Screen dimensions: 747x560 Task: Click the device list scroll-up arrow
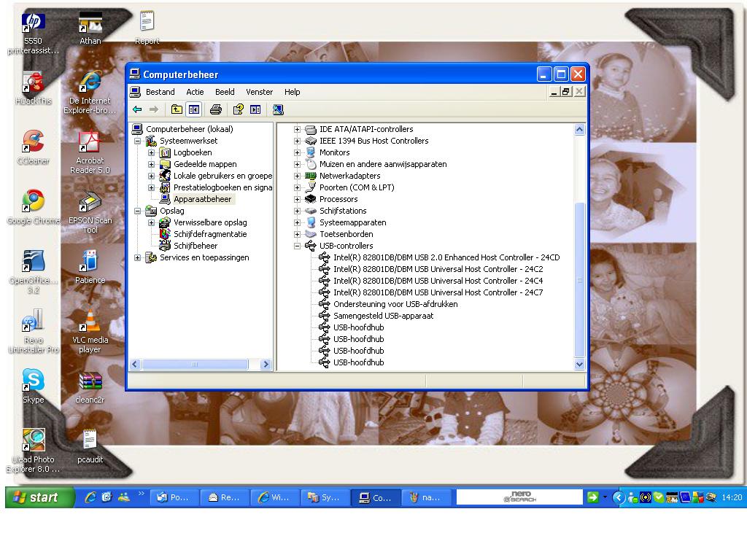[x=580, y=130]
